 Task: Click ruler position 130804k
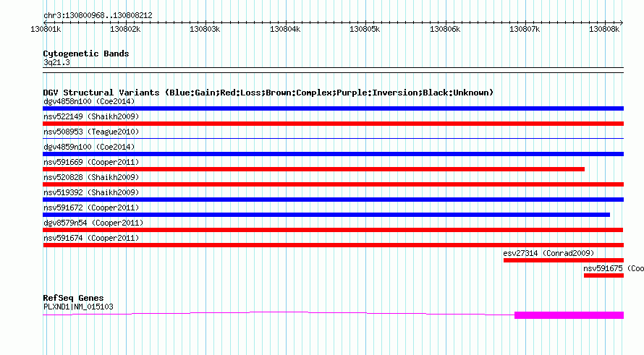click(285, 29)
